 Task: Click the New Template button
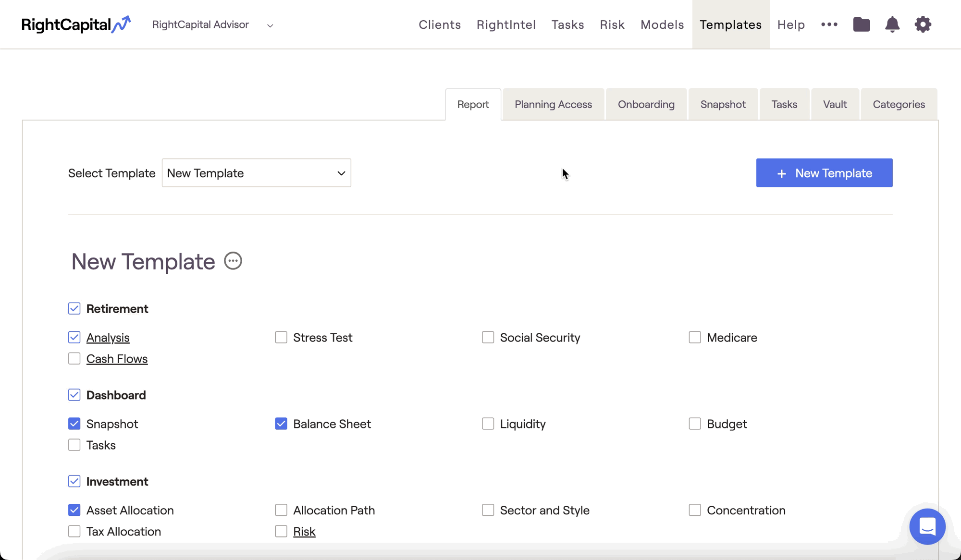pos(825,173)
